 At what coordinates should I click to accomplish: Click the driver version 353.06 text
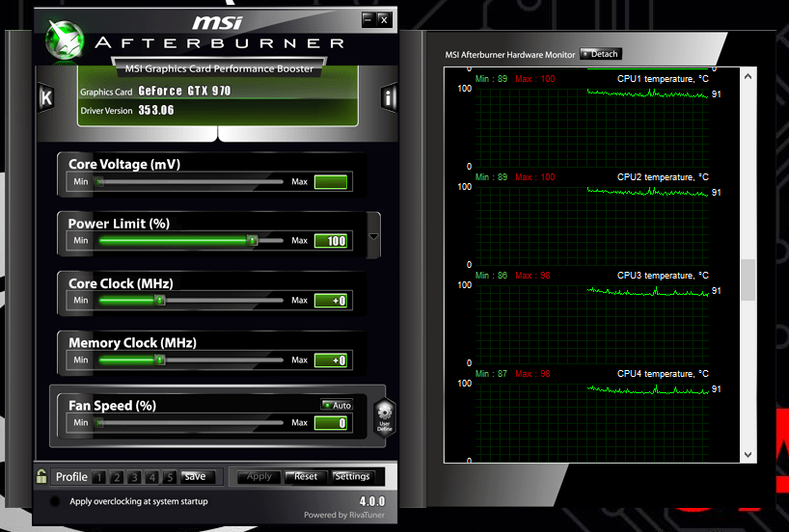(x=156, y=110)
